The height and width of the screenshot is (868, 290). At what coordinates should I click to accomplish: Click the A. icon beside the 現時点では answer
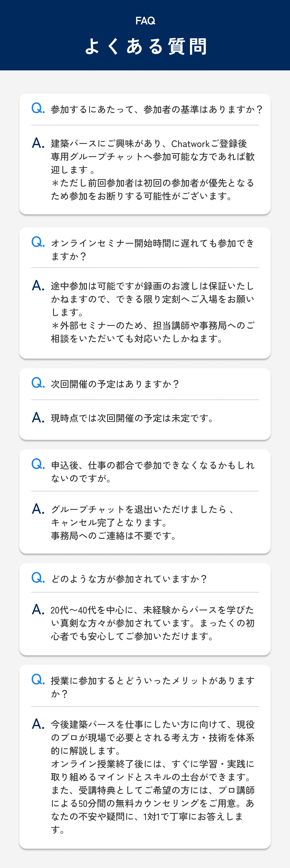pyautogui.click(x=38, y=418)
